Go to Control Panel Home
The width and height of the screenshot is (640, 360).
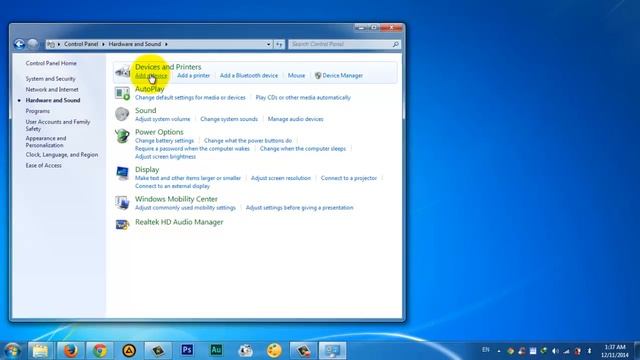[51, 63]
